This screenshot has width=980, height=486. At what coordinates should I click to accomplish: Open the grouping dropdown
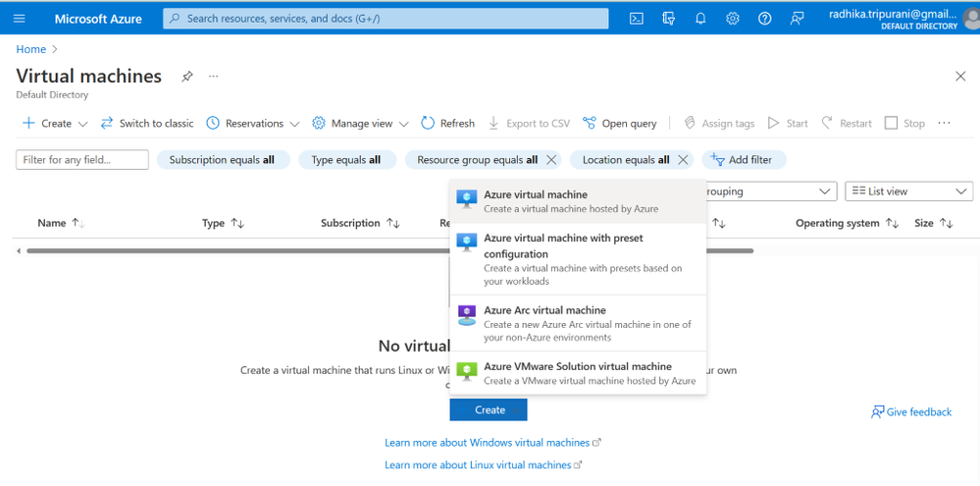(771, 191)
